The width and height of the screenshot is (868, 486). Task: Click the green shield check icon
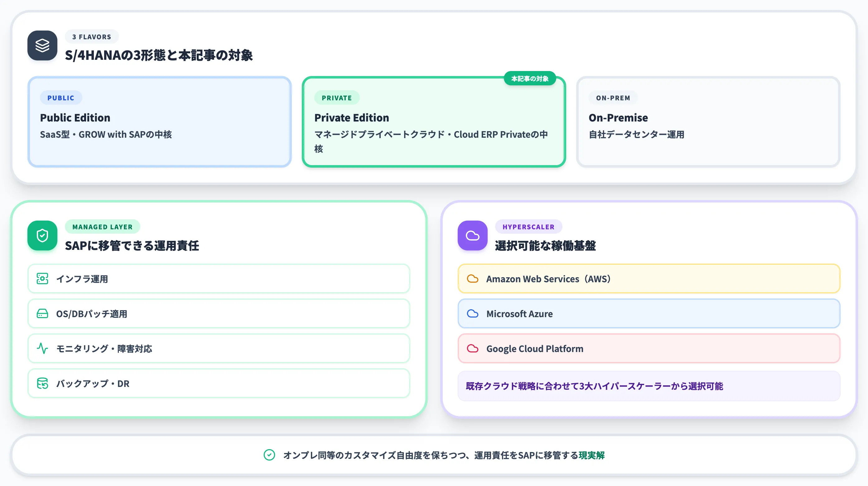coord(42,236)
